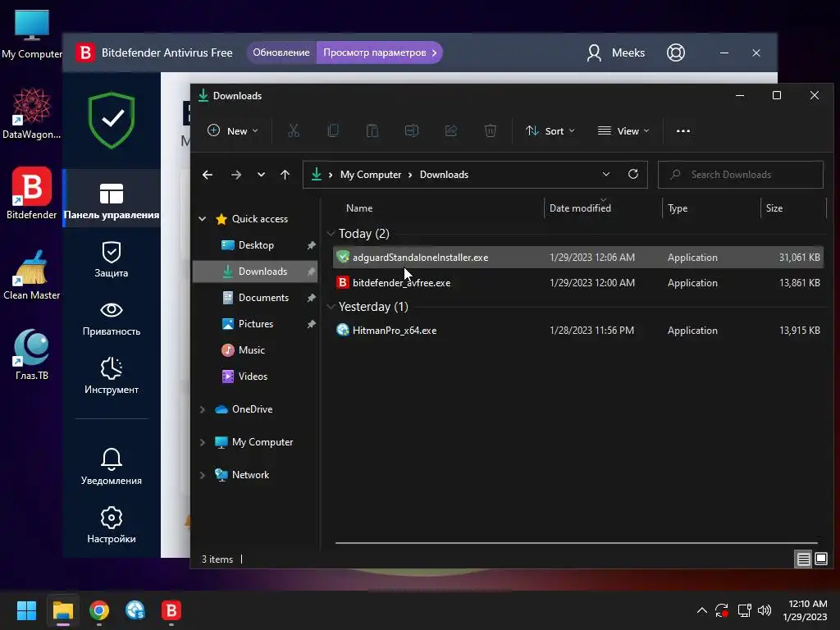840x630 pixels.
Task: Go up one folder level
Action: coord(285,175)
